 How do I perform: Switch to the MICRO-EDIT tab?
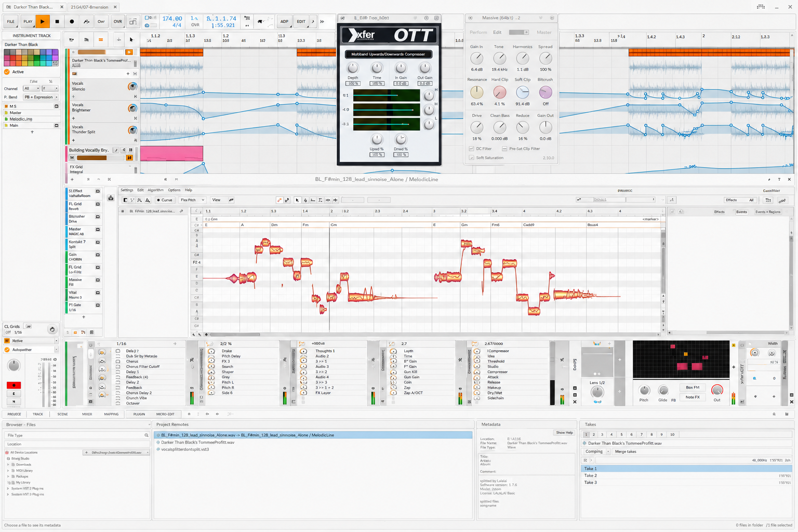pyautogui.click(x=165, y=414)
